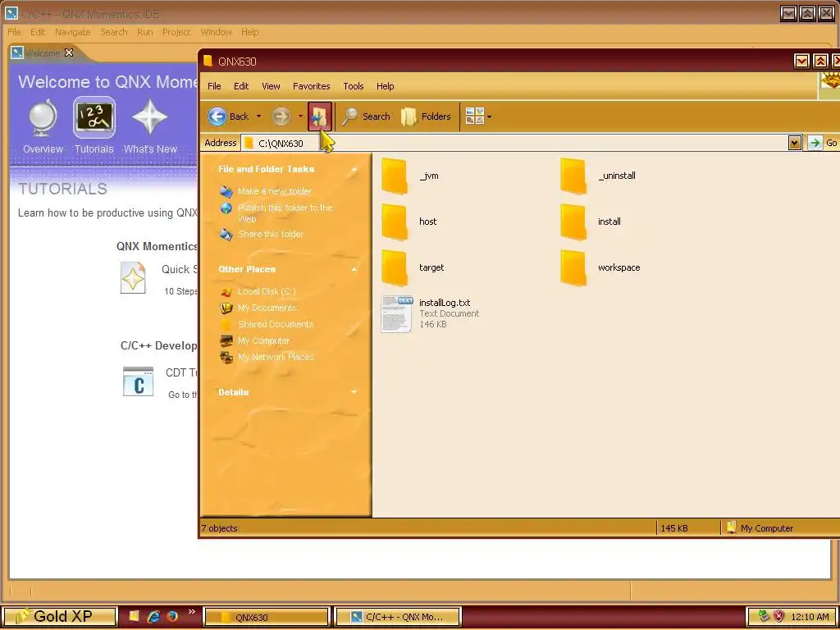Open the Tools menu in Explorer
This screenshot has height=630, width=840.
coord(353,86)
